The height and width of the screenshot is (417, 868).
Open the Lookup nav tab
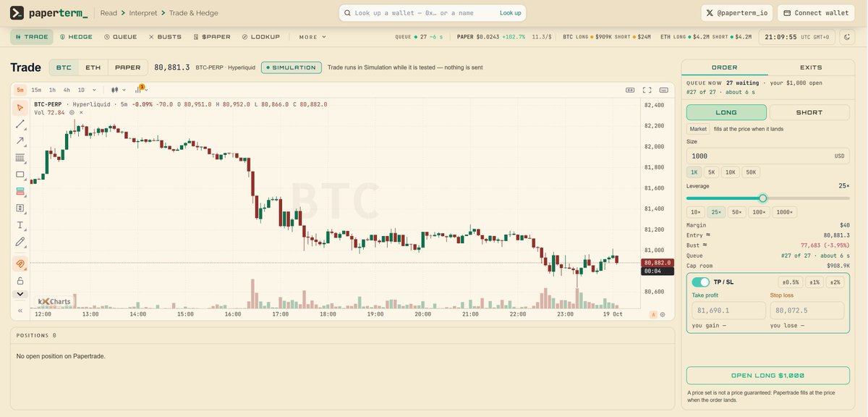pos(260,36)
